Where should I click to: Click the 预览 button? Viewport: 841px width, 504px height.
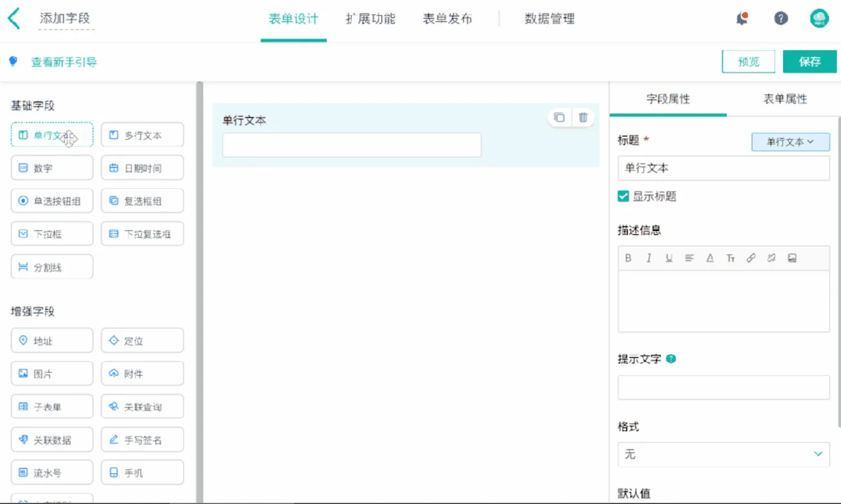748,61
